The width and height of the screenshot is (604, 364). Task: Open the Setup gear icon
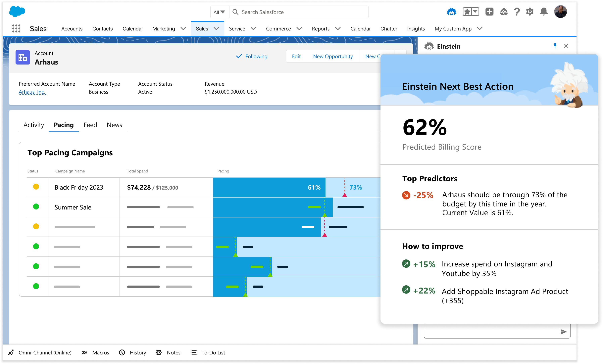(529, 12)
